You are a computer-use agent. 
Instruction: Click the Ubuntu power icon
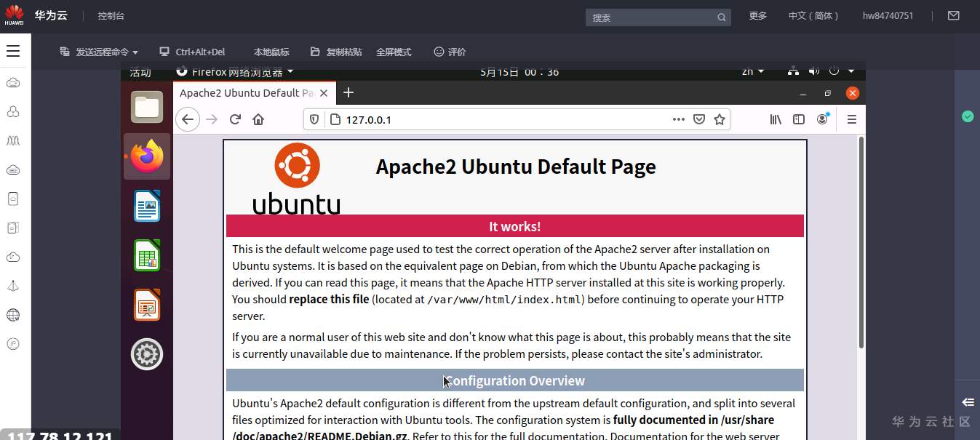tap(834, 71)
